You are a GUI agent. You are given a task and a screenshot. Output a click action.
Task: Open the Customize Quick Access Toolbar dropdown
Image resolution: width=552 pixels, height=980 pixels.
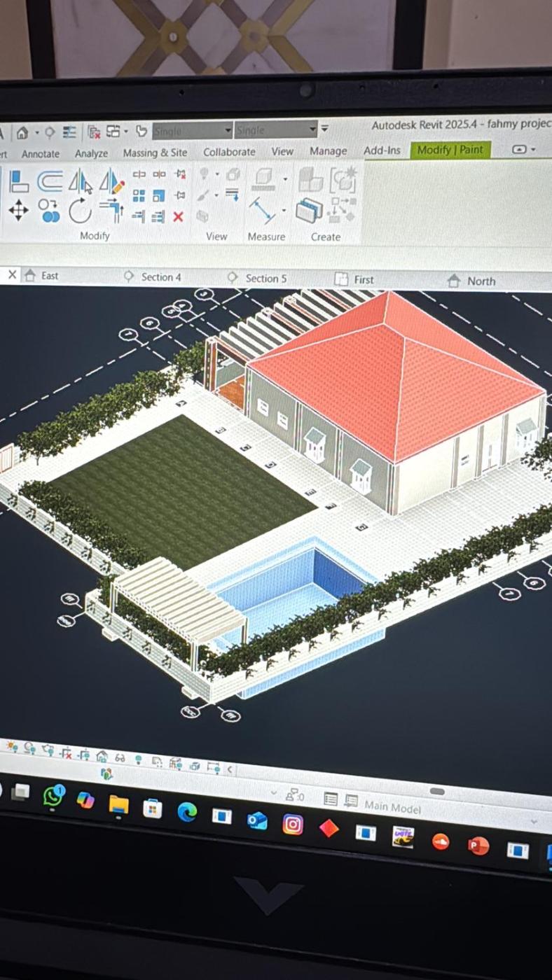point(324,129)
